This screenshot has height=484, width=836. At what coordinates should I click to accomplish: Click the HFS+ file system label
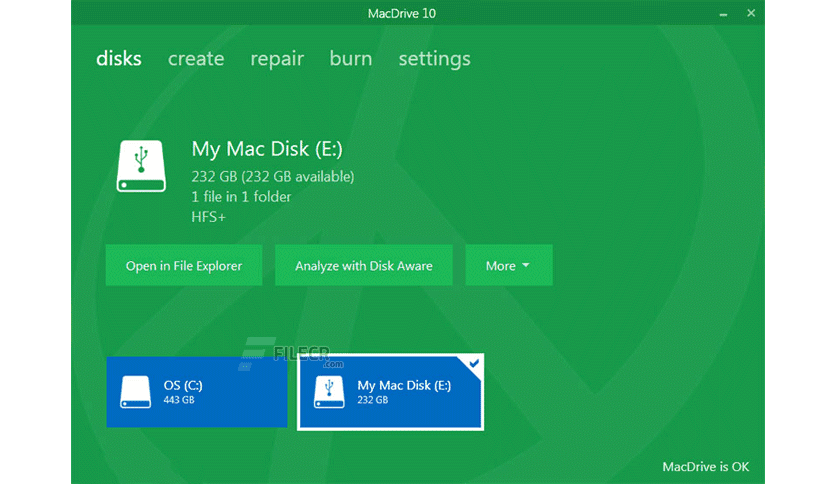tap(208, 217)
